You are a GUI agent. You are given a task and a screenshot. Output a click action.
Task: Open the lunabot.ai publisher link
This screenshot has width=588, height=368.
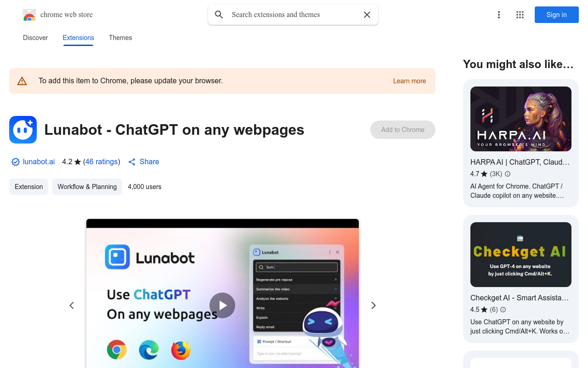39,162
